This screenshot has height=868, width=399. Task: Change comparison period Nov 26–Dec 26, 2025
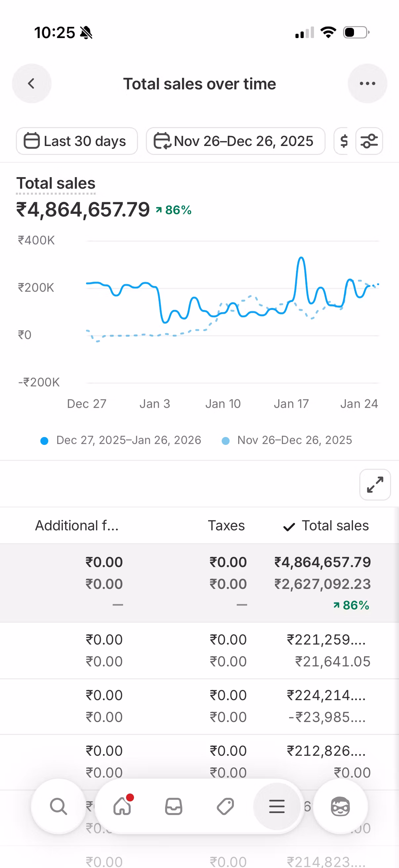[235, 141]
